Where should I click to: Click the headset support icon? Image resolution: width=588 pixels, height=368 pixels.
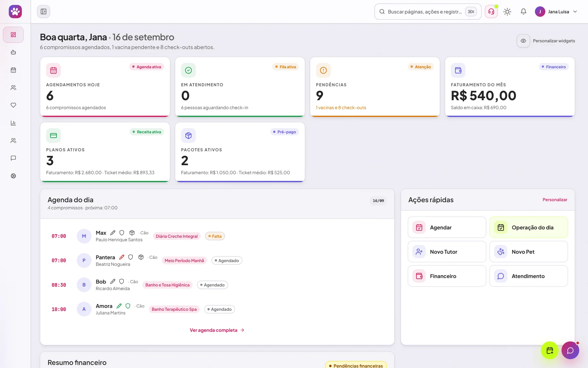(491, 11)
